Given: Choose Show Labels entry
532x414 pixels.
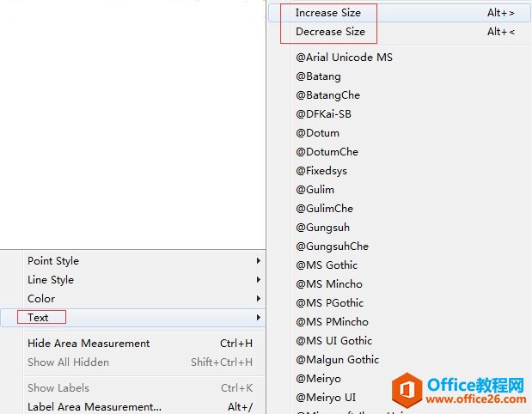Looking at the screenshot, I should pos(132,388).
